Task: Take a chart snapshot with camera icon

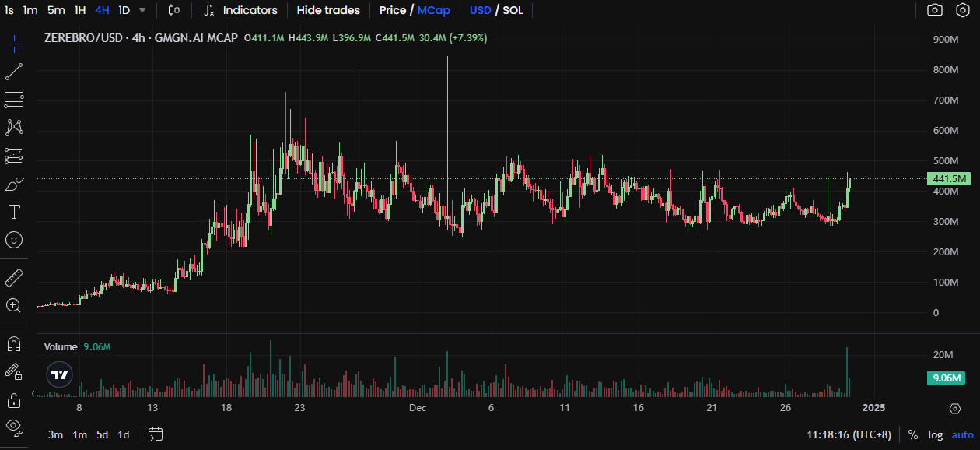Action: coord(935,10)
